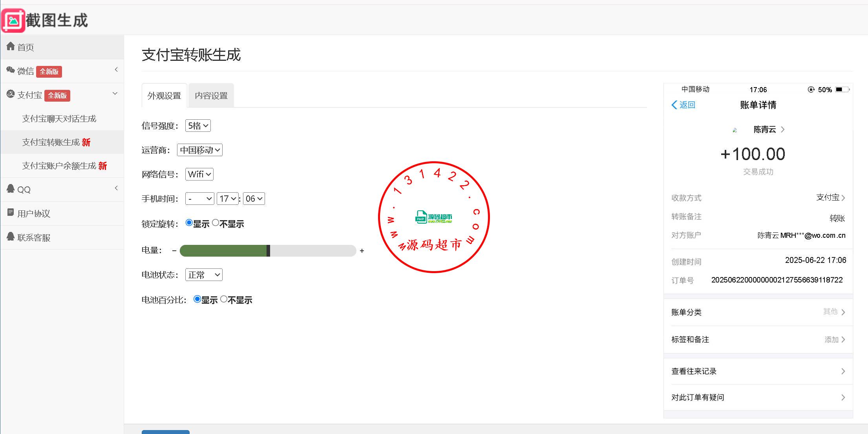Click the arrow on 查看往来记录 row
Image resolution: width=868 pixels, height=434 pixels.
coord(843,371)
